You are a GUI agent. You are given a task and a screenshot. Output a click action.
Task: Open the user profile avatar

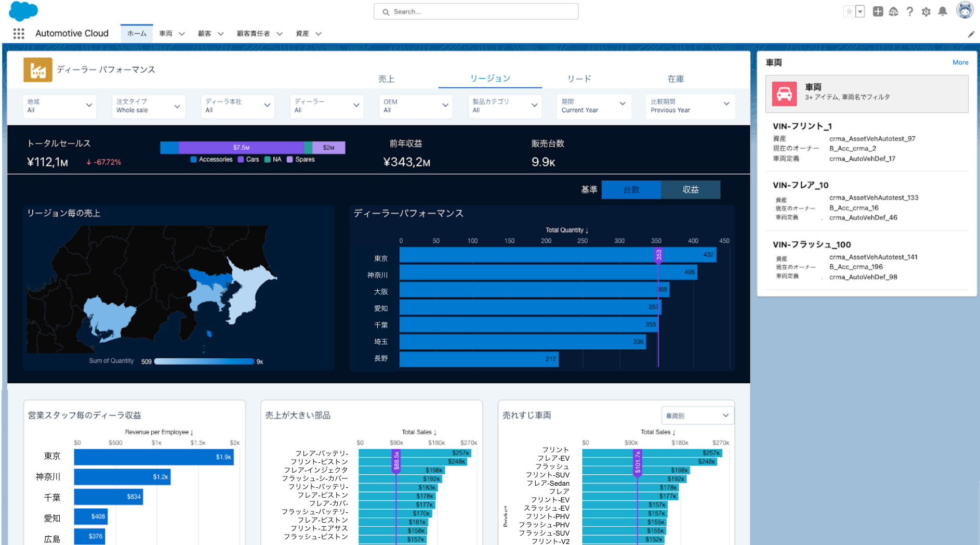tap(965, 10)
